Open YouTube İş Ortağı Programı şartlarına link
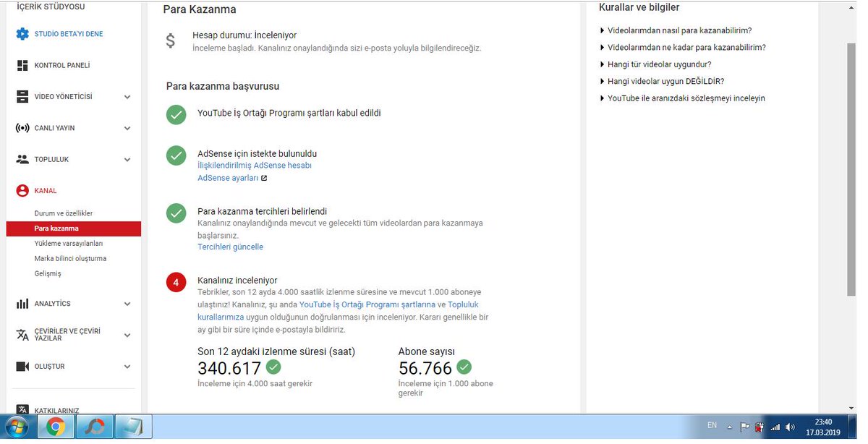Screen dimensions: 868x444 pos(367,305)
